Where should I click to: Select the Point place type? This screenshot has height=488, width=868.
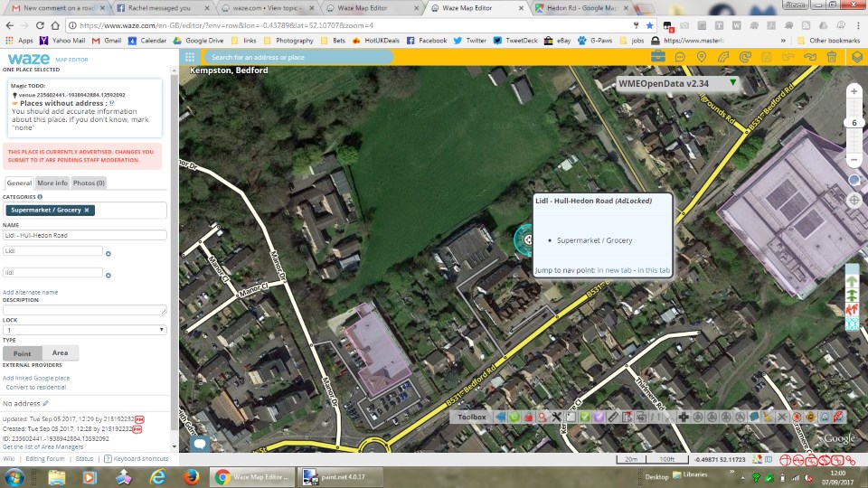click(x=23, y=353)
